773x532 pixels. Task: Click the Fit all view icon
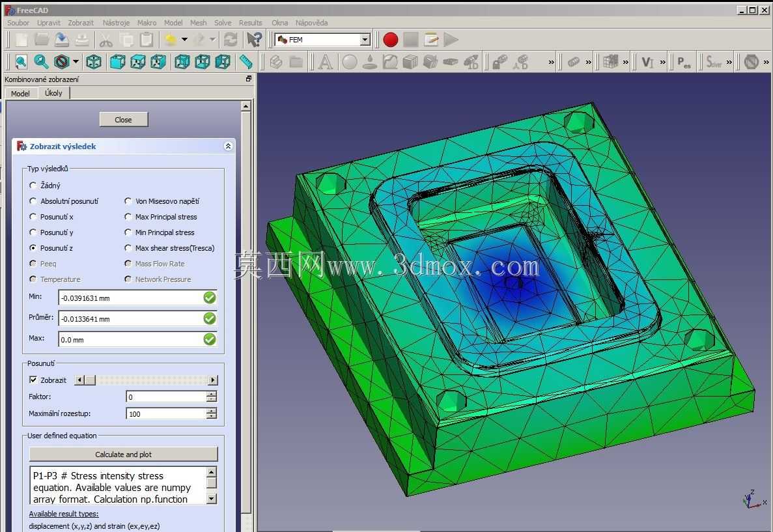[21, 62]
